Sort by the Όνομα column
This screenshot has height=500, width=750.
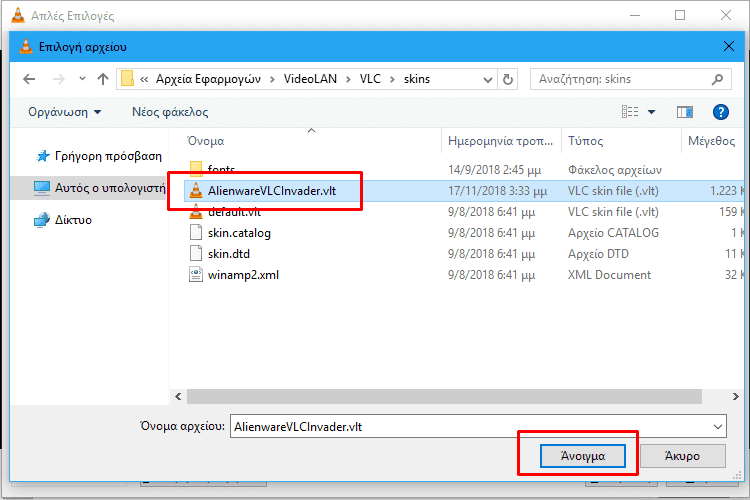(206, 141)
